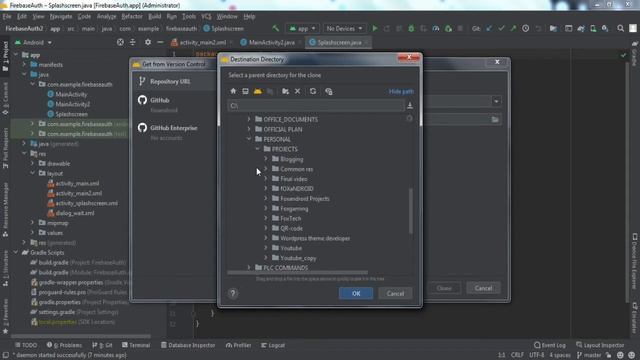Refresh the directory tree
Viewport: 640px width, 360px height.
pos(313,91)
